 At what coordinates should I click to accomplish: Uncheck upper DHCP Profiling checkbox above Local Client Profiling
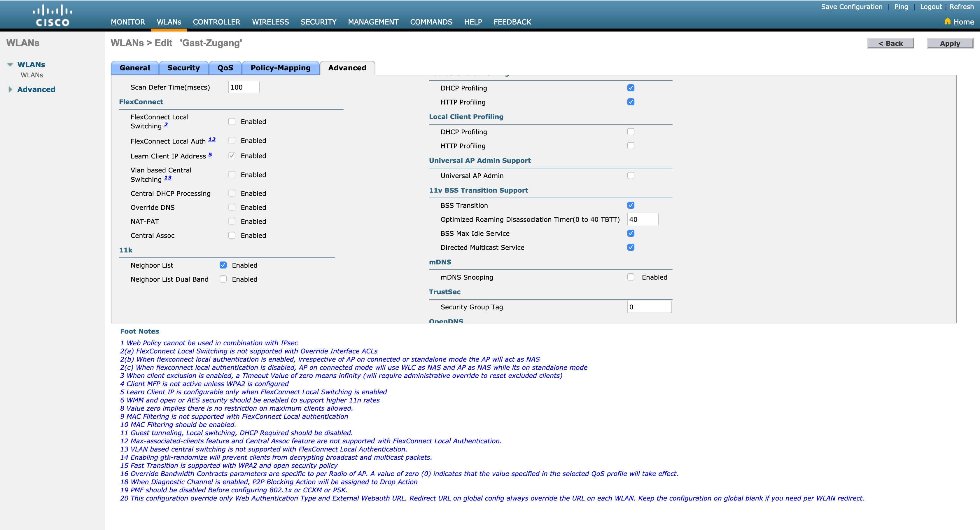[631, 88]
